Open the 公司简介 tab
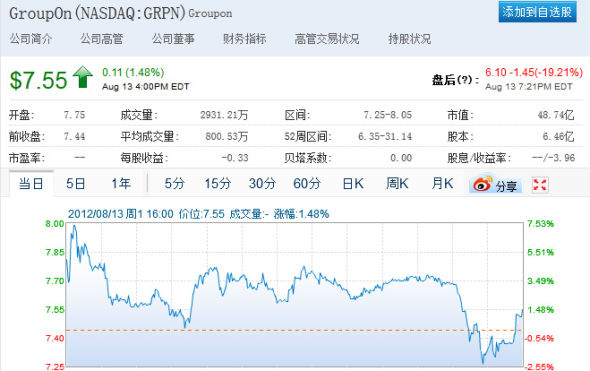The height and width of the screenshot is (371, 590). [31, 39]
